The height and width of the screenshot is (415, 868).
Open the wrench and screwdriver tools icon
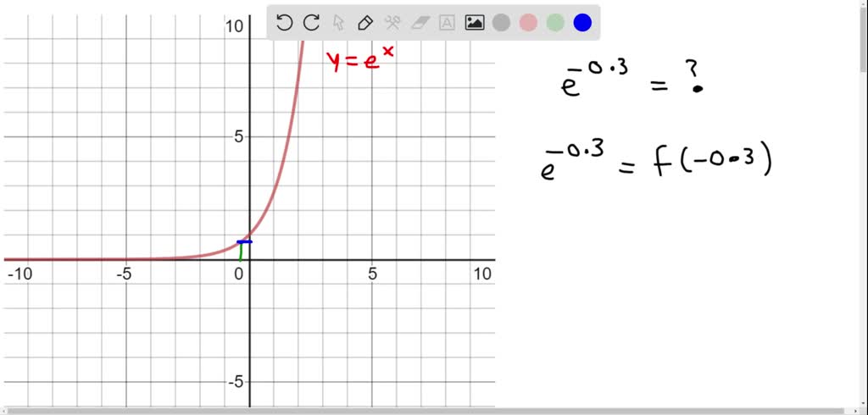click(392, 23)
